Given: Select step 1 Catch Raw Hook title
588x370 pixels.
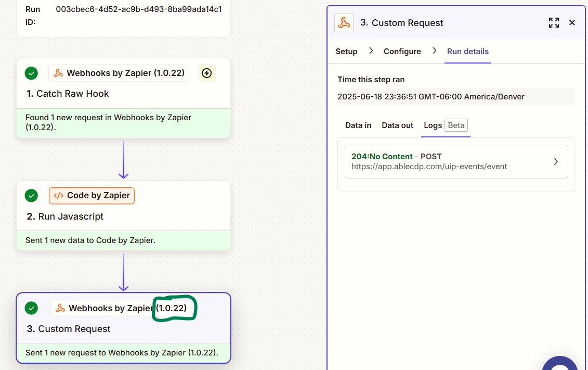Looking at the screenshot, I should coord(68,94).
